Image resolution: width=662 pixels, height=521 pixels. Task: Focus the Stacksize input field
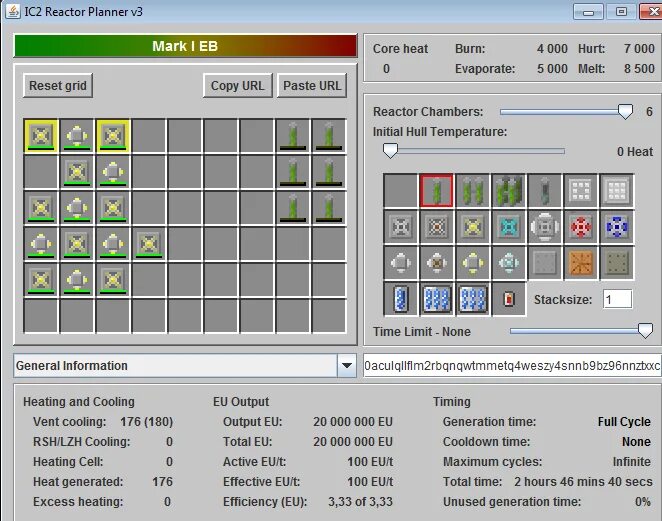point(618,299)
